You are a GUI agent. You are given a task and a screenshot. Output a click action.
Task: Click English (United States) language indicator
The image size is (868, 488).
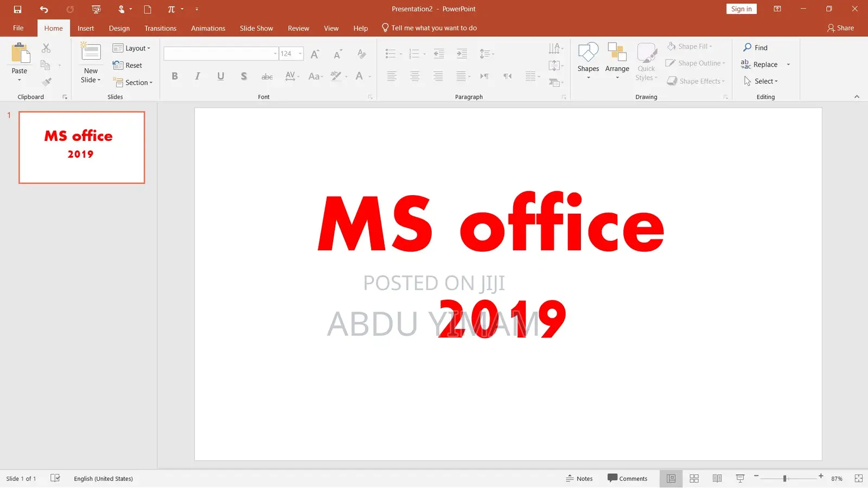(x=103, y=479)
